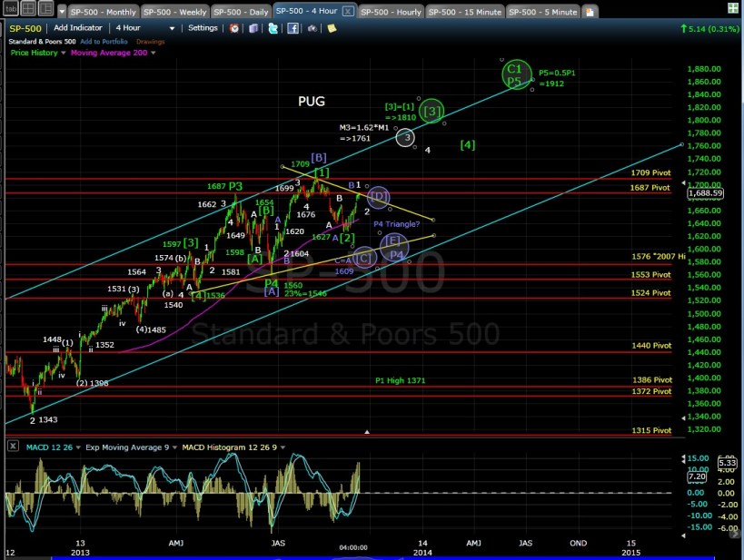Click the PUG chart annotation
The image size is (744, 560).
tap(312, 102)
